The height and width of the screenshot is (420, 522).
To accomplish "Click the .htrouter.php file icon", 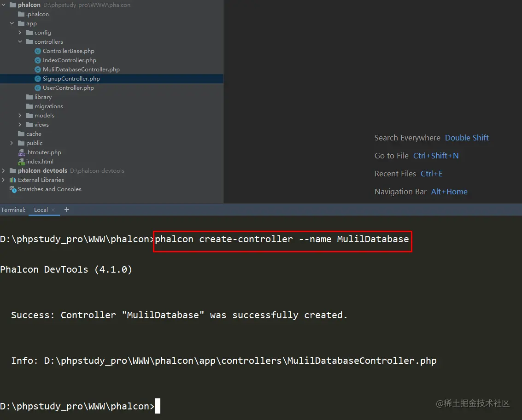I will [x=21, y=152].
